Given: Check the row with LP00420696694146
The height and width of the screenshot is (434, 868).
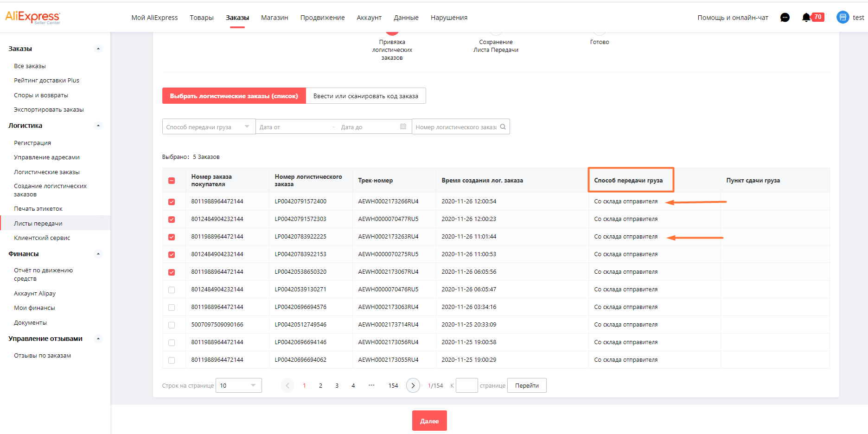Looking at the screenshot, I should coord(172,342).
